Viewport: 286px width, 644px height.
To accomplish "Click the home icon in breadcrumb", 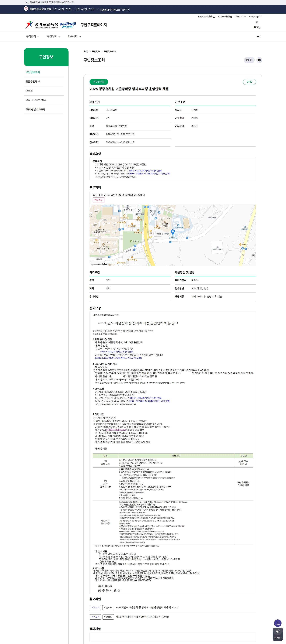I will tap(85, 51).
